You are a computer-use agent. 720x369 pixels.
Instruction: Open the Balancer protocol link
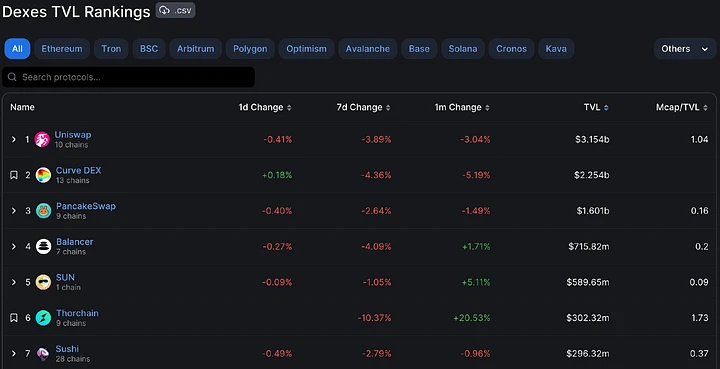tap(74, 242)
